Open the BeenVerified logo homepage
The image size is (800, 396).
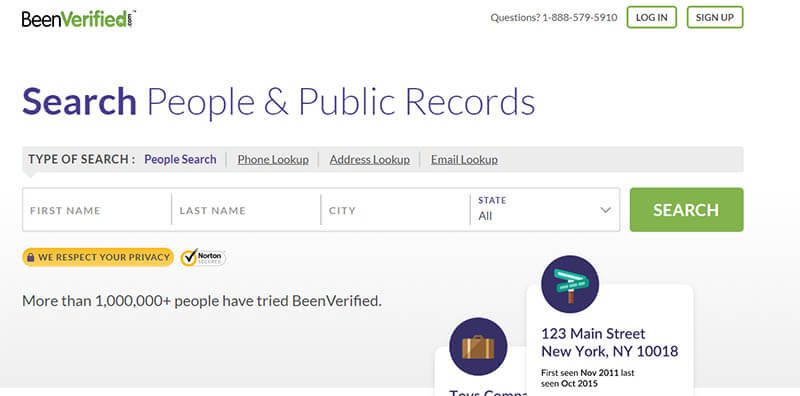click(79, 19)
